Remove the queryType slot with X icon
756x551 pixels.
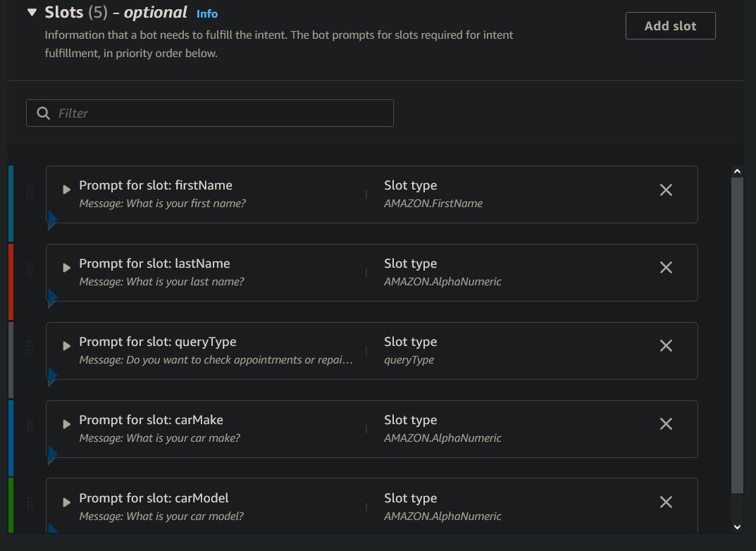(x=666, y=346)
